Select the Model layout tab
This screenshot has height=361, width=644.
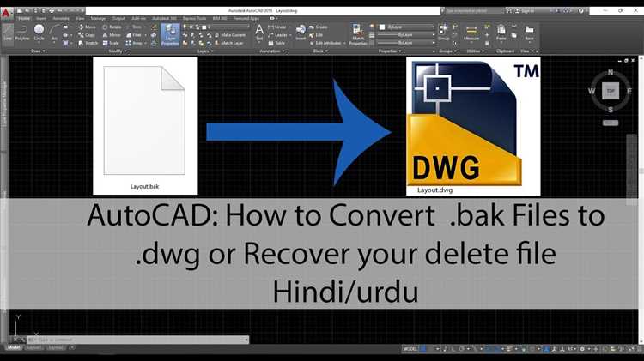click(x=14, y=347)
